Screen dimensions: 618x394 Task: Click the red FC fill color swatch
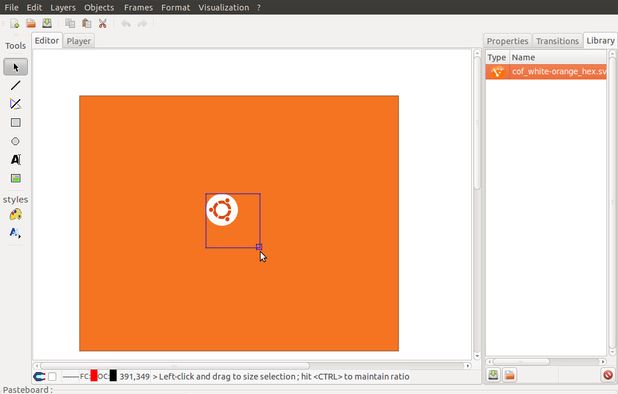point(94,375)
